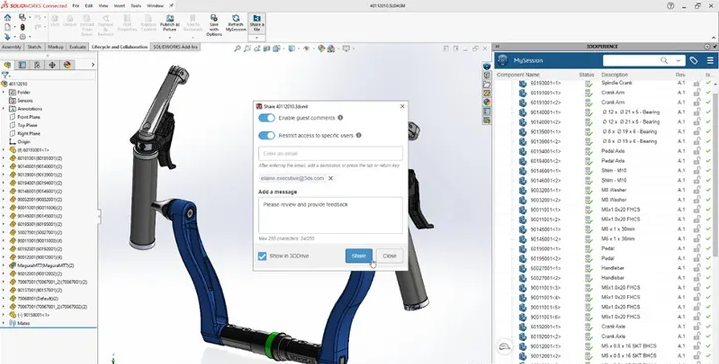Close the Share dialog with the X
Viewport: 719px width, 364px height.
(x=402, y=106)
